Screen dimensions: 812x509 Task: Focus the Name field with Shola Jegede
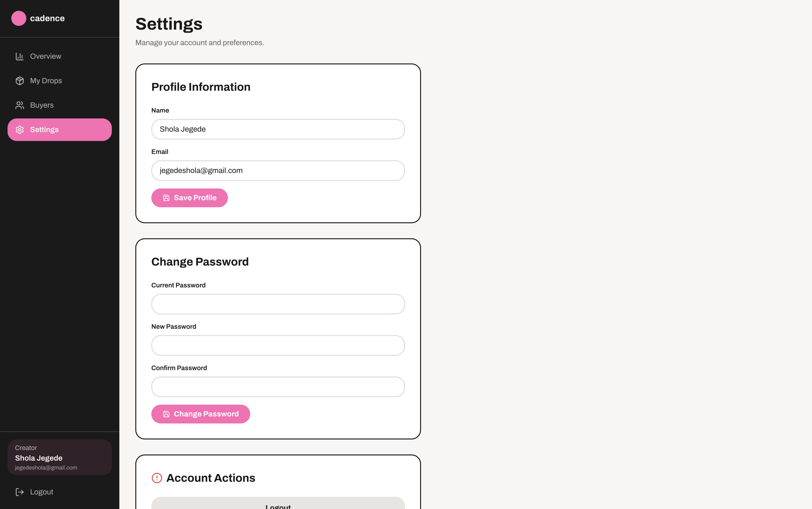pos(278,129)
